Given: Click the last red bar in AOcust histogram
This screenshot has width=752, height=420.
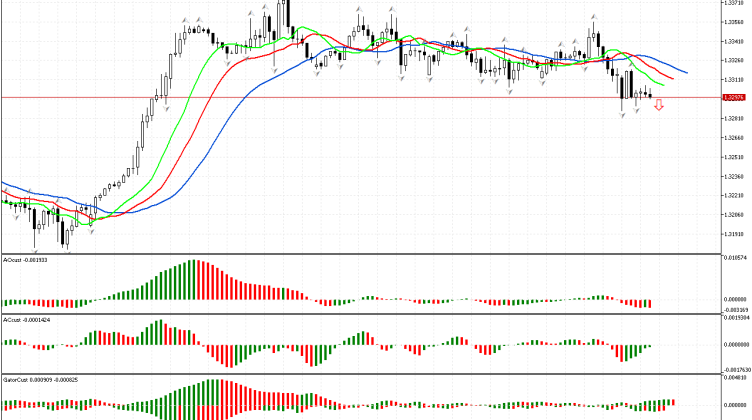Looking at the screenshot, I should point(649,304).
